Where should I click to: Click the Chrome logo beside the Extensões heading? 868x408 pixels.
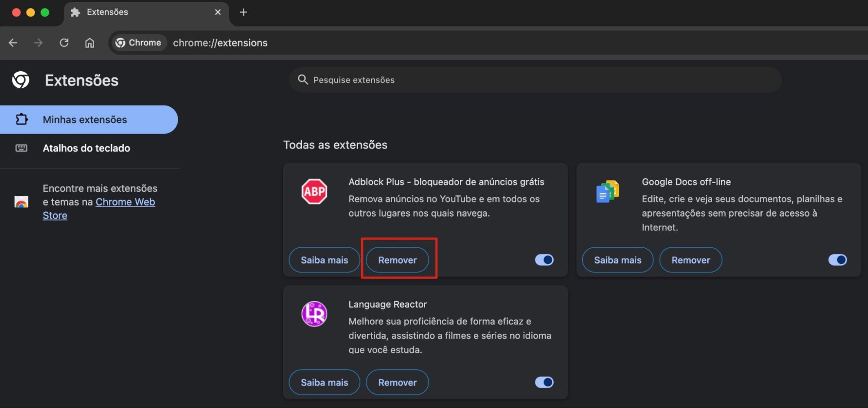[20, 80]
